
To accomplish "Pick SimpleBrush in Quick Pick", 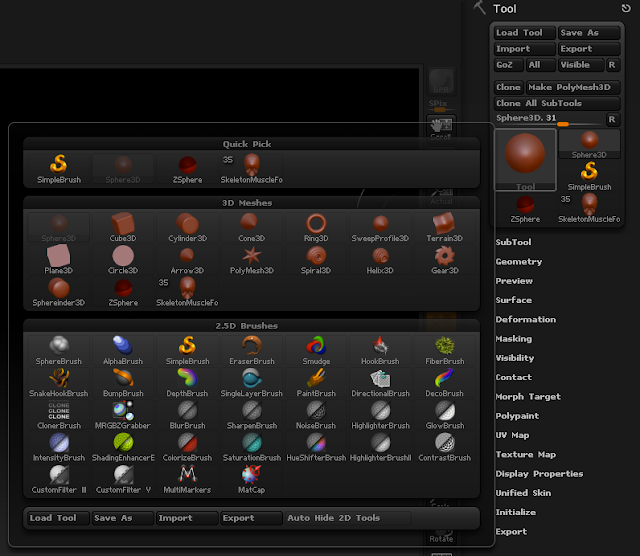I will [x=59, y=169].
